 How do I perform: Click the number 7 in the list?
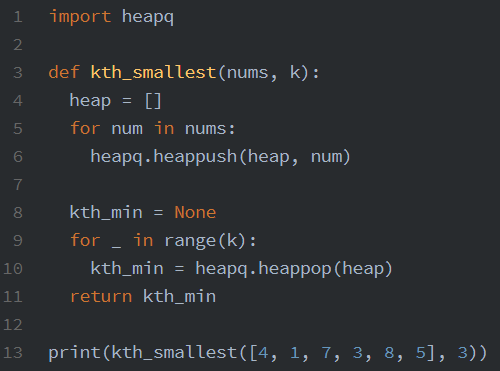[x=326, y=353]
